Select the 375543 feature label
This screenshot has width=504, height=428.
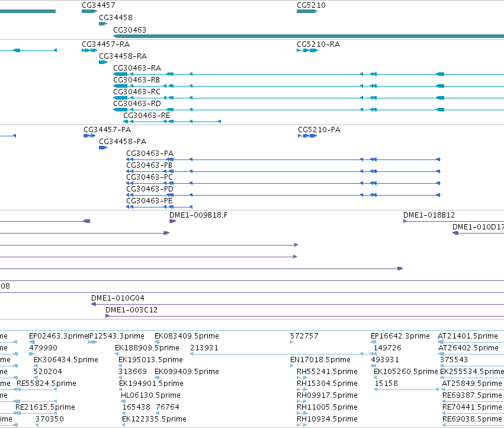tap(454, 360)
